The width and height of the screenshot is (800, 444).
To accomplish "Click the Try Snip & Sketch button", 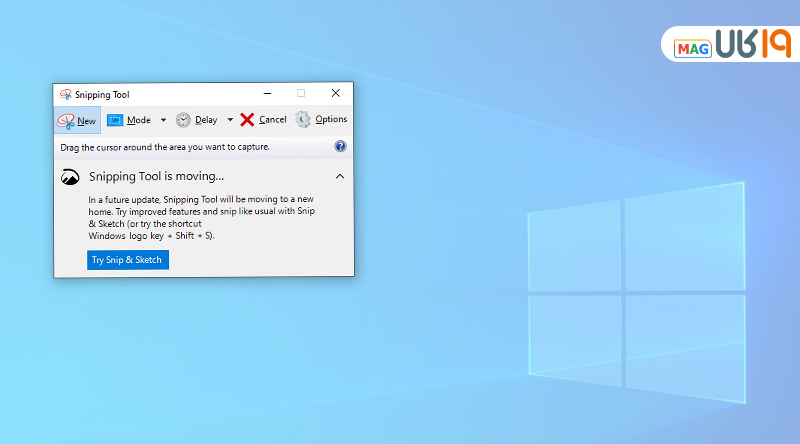I will click(128, 260).
